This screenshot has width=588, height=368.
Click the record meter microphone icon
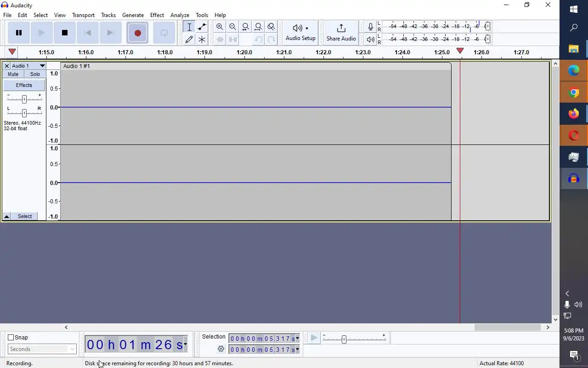tap(371, 27)
